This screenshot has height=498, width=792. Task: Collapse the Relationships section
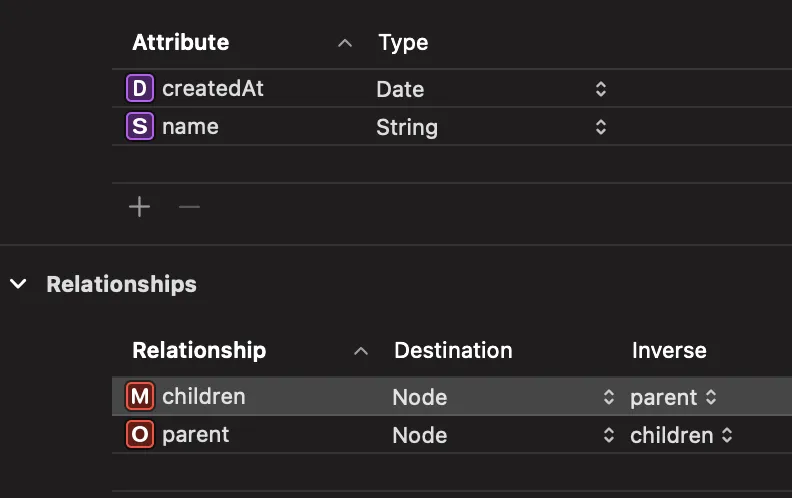(x=18, y=284)
